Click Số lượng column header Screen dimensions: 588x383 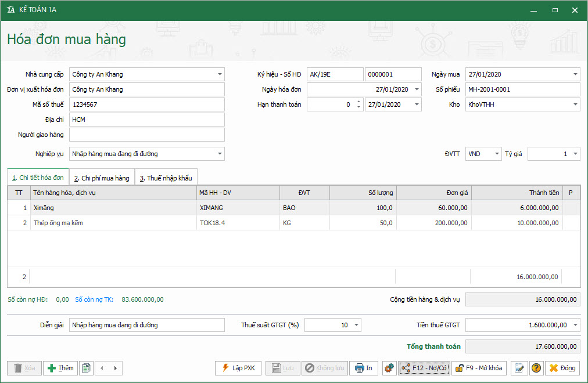pos(363,193)
